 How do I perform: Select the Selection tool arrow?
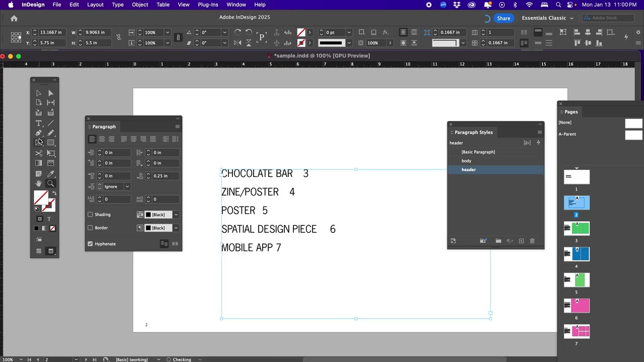coord(39,93)
